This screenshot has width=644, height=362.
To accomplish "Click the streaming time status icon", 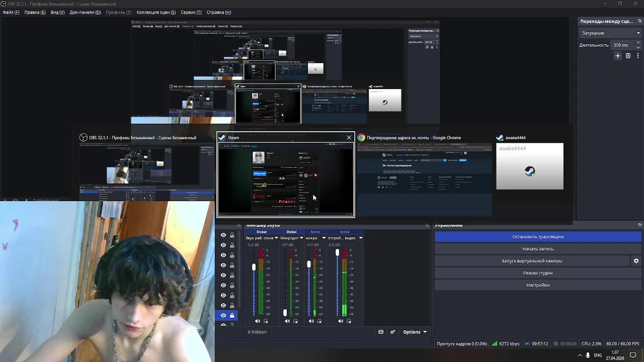I will tap(527, 344).
